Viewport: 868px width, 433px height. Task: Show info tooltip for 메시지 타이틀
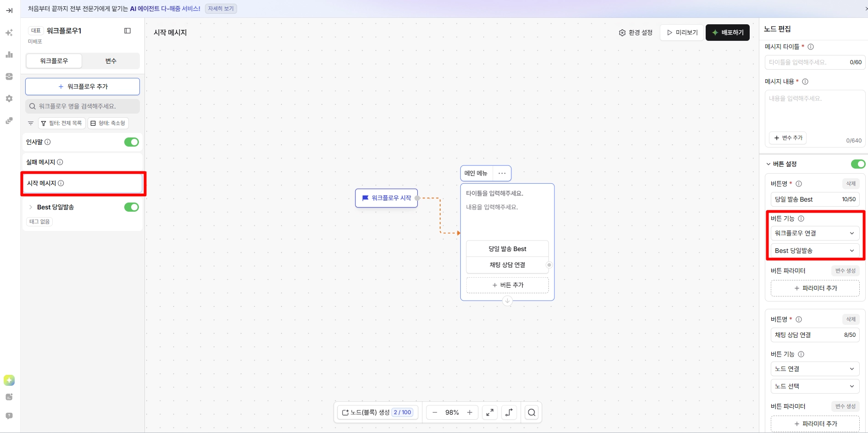pyautogui.click(x=811, y=47)
